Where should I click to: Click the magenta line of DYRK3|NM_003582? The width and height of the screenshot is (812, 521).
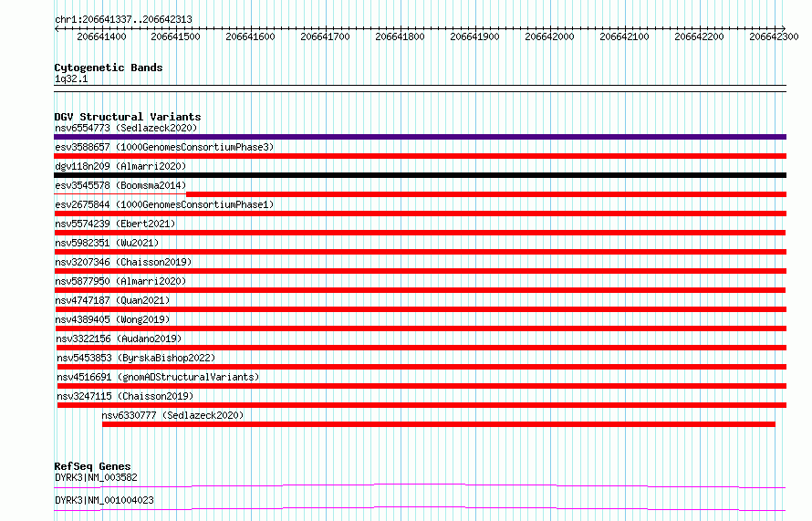[420, 485]
